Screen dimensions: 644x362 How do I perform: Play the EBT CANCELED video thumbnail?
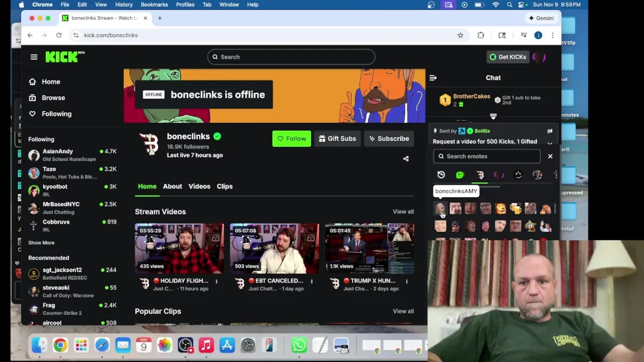pos(274,249)
